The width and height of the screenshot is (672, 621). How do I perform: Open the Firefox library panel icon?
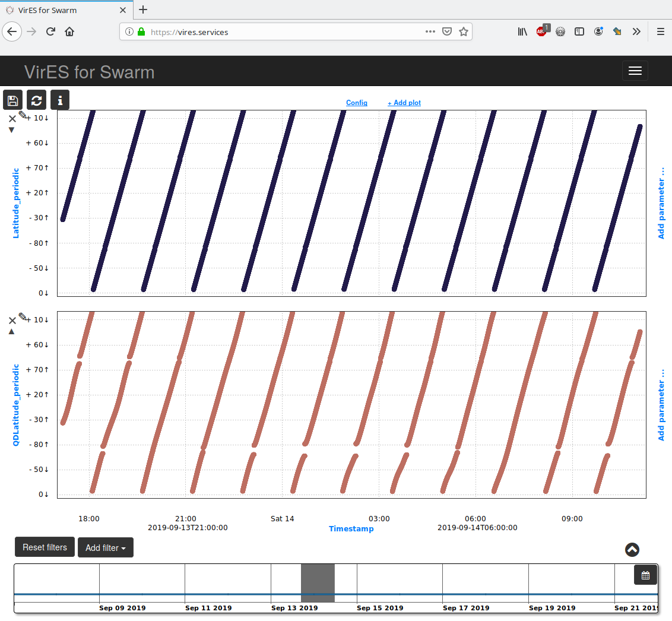pos(522,31)
